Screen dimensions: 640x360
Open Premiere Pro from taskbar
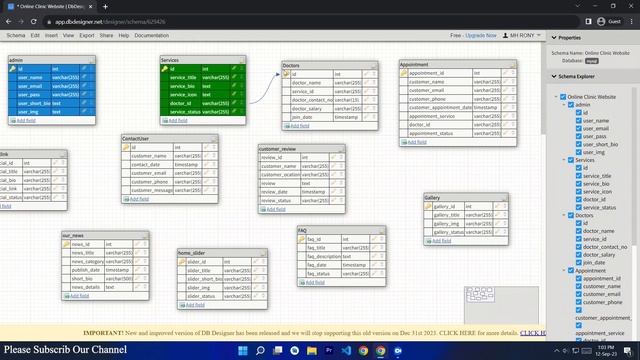[x=329, y=351]
